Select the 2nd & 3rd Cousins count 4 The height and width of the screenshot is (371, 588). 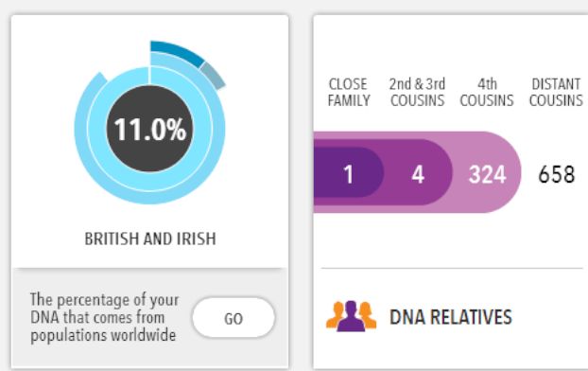tap(418, 174)
